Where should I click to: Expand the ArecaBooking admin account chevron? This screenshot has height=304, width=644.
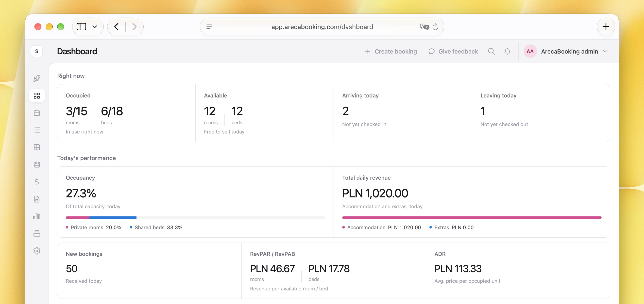tap(605, 51)
